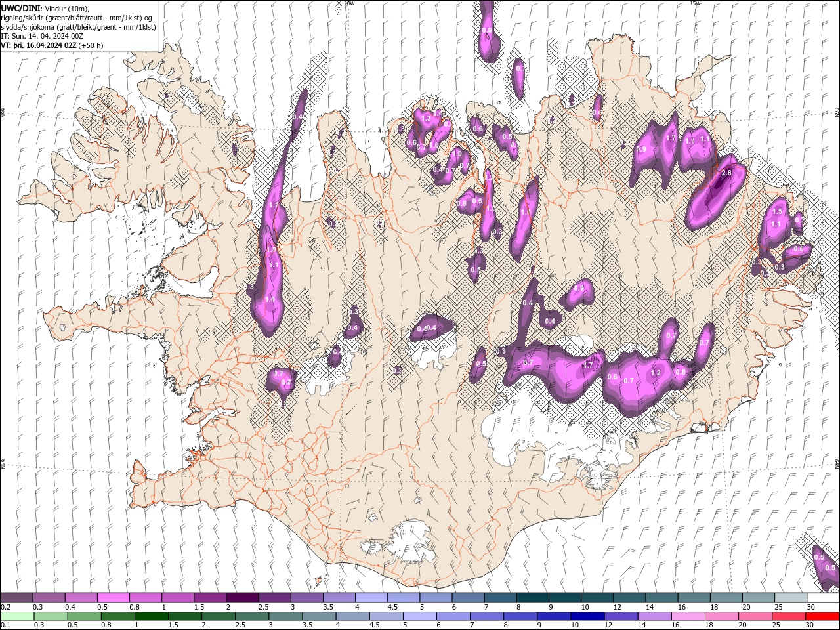The image size is (840, 630).
Task: Click the 1.2 snowfall value in southeast
Action: click(x=655, y=373)
